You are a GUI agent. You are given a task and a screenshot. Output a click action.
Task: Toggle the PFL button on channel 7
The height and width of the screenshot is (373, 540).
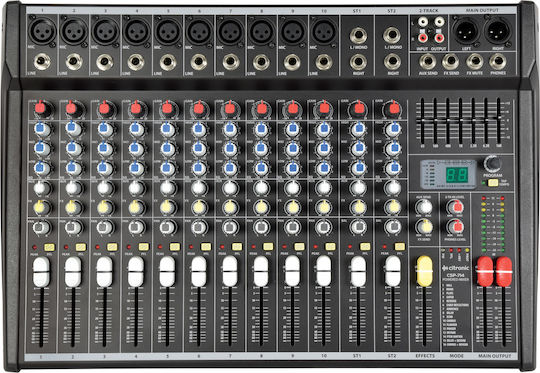[237, 247]
